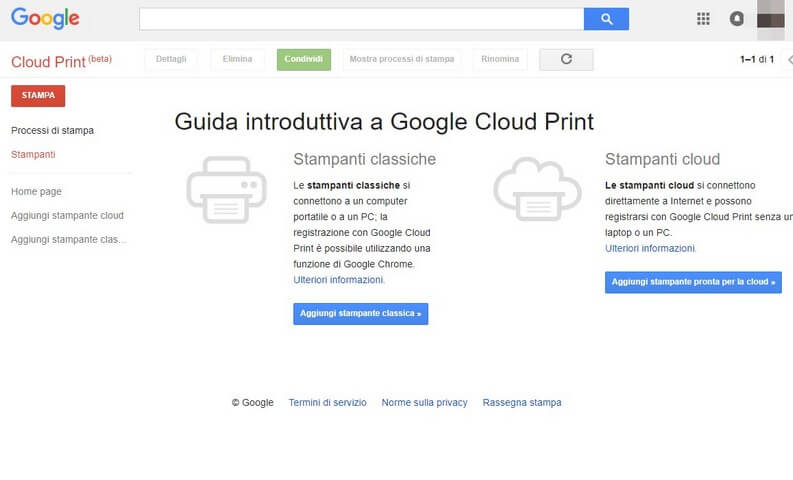Select Stampanti in the sidebar
The height and width of the screenshot is (480, 793).
tap(33, 154)
